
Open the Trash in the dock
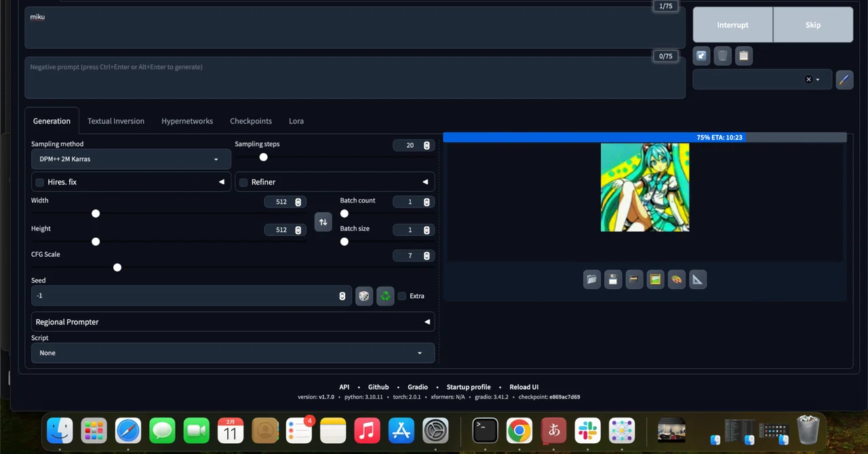tap(808, 430)
